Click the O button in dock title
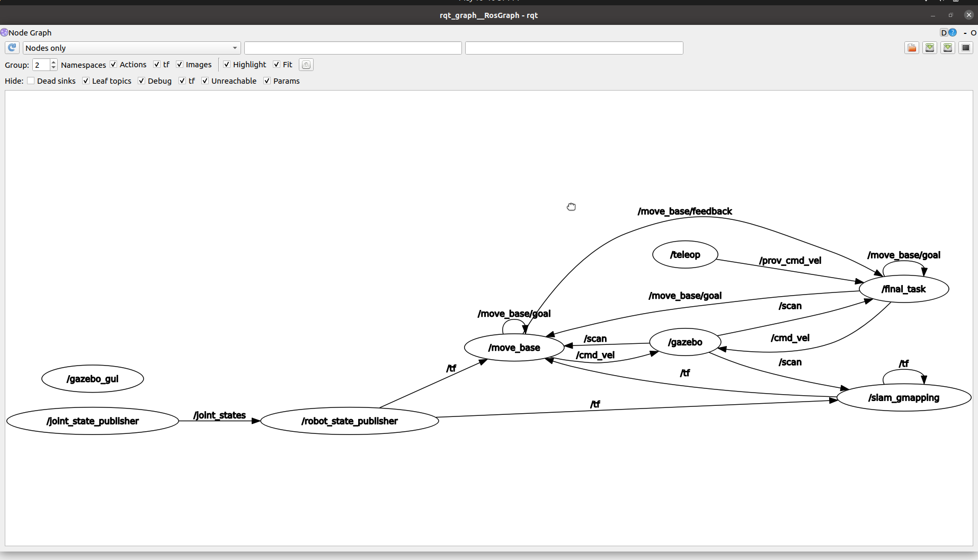 [973, 33]
